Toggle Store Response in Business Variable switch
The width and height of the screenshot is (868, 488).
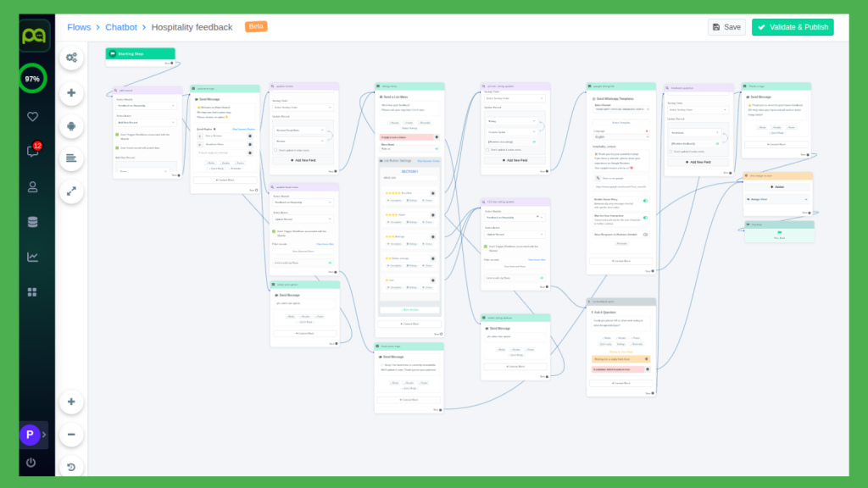pos(645,234)
